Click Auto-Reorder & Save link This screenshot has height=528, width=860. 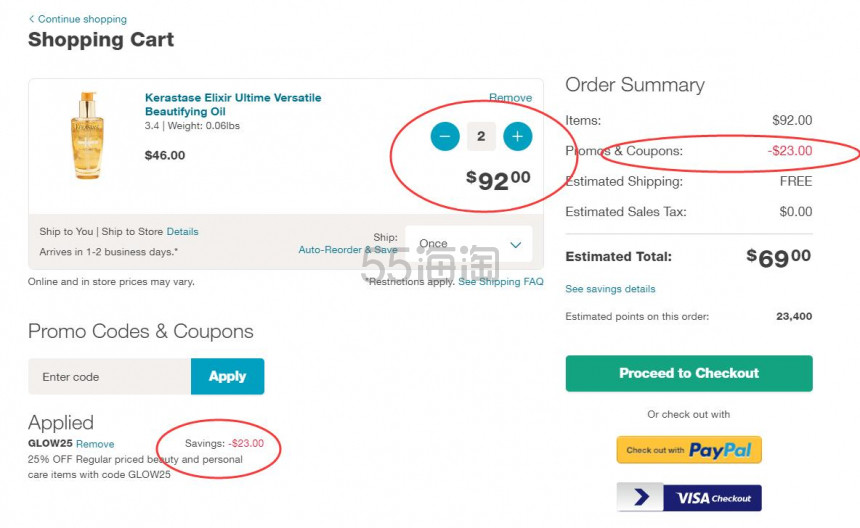(x=347, y=250)
